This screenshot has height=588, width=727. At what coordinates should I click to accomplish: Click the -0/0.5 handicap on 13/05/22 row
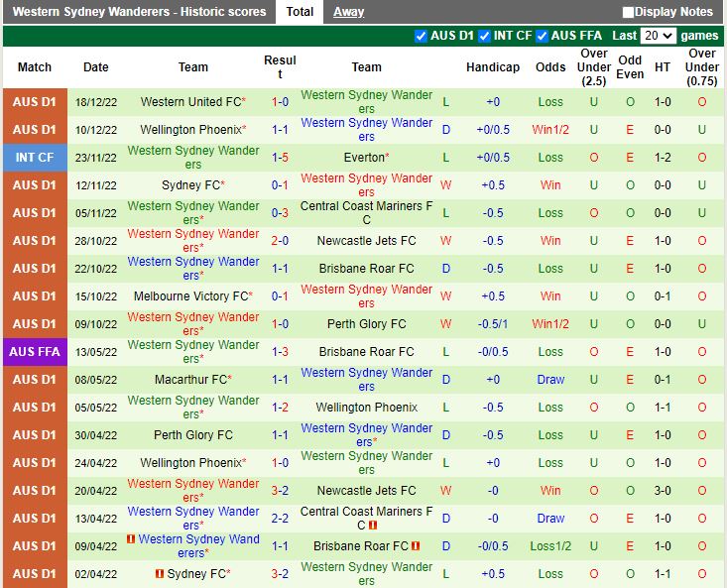click(493, 352)
